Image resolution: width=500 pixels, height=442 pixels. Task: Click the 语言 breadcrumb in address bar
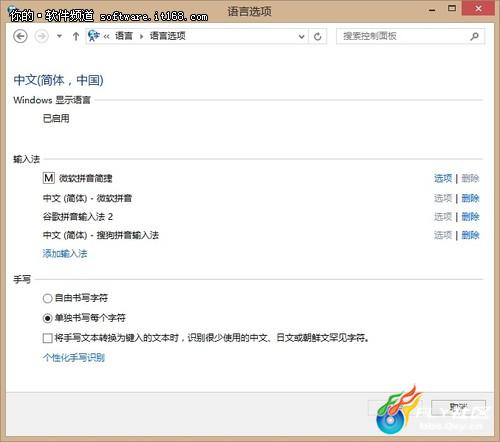(x=124, y=36)
